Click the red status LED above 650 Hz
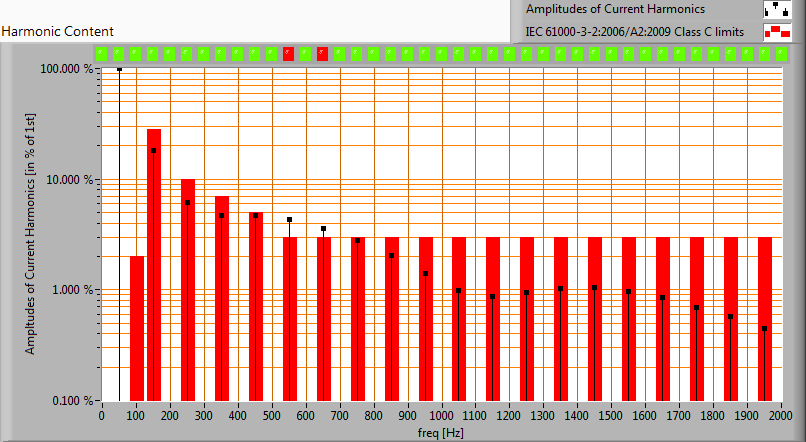806x442 pixels. coord(322,53)
